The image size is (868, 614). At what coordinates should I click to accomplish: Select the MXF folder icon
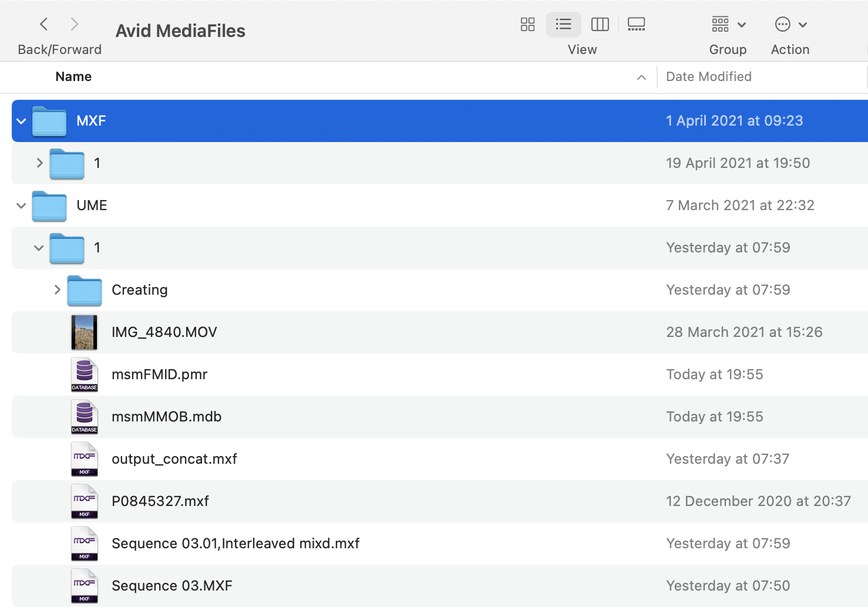[49, 121]
